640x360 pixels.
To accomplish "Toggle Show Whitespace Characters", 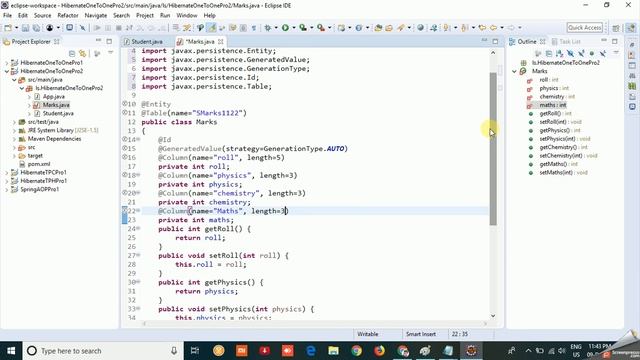I will pyautogui.click(x=253, y=28).
